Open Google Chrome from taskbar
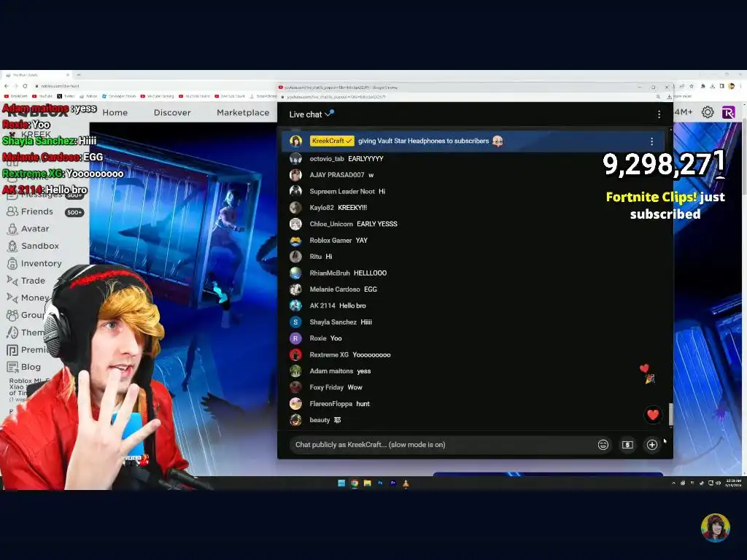 pos(355,483)
